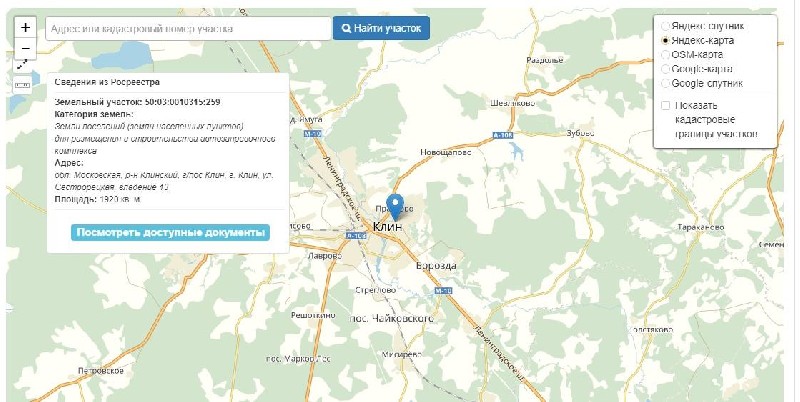Activate the ruler measurement tool

(x=23, y=84)
